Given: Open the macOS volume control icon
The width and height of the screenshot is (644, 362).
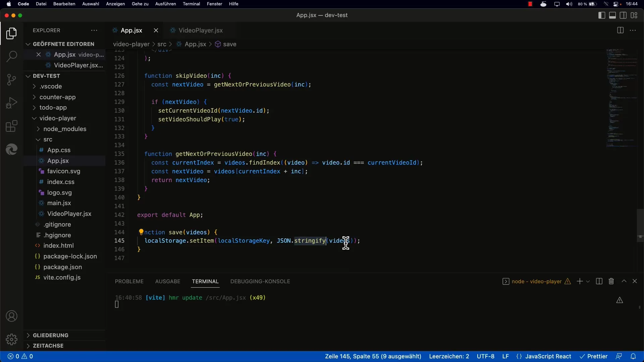Looking at the screenshot, I should click(569, 4).
